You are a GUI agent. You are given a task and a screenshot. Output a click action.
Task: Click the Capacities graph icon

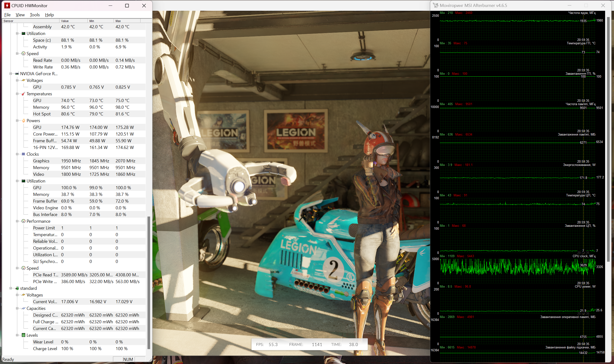pos(24,308)
